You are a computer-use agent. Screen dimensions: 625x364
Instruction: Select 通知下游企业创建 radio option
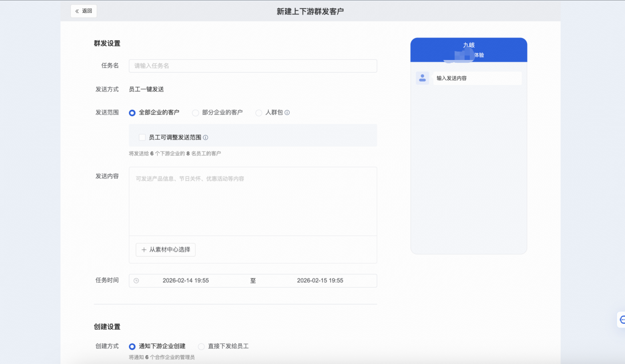(132, 346)
